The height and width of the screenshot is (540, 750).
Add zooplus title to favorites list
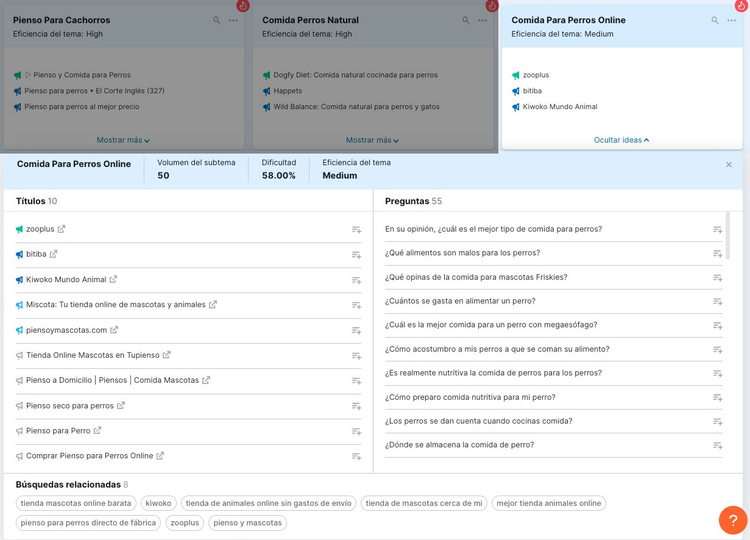coord(356,230)
